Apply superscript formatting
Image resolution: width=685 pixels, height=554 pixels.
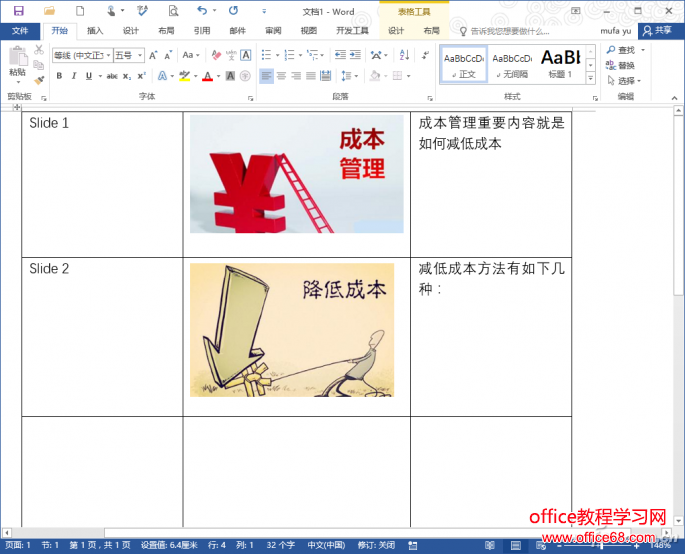pos(141,76)
